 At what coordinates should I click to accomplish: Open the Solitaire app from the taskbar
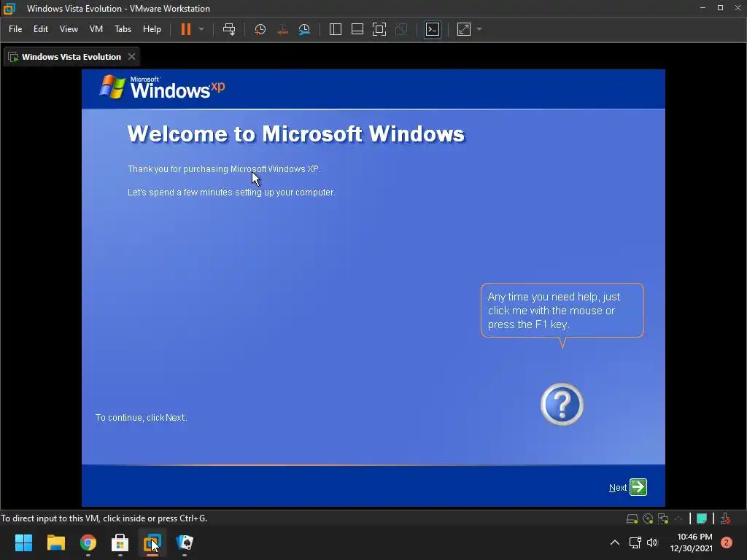(185, 542)
